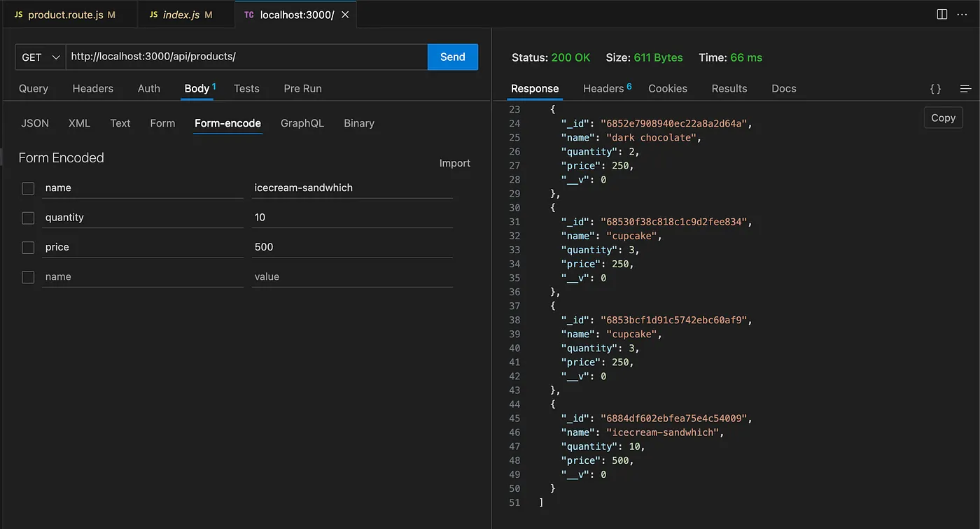This screenshot has width=980, height=529.
Task: Send the GET products request
Action: [452, 57]
